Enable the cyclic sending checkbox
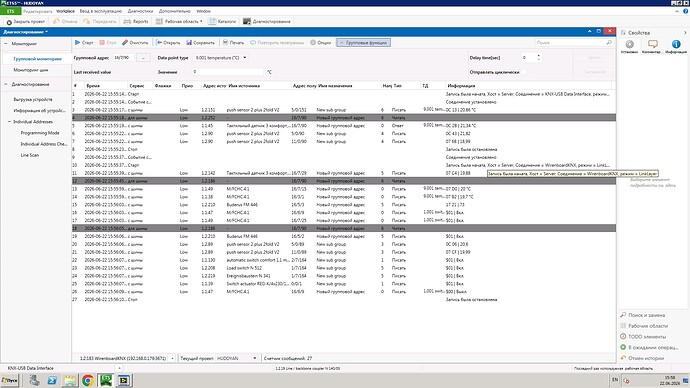 (x=525, y=72)
